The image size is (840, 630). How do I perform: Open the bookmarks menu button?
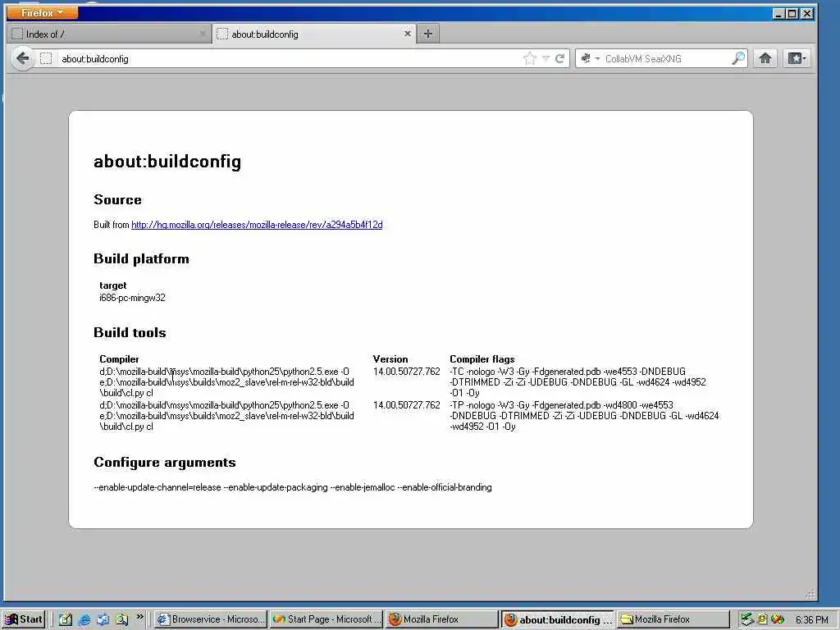(797, 58)
